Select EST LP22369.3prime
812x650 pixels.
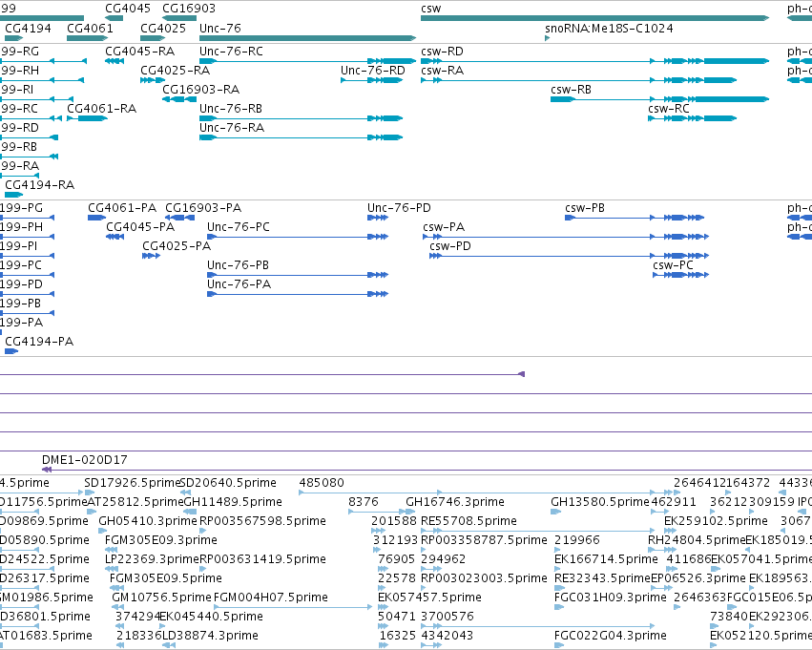tap(153, 559)
